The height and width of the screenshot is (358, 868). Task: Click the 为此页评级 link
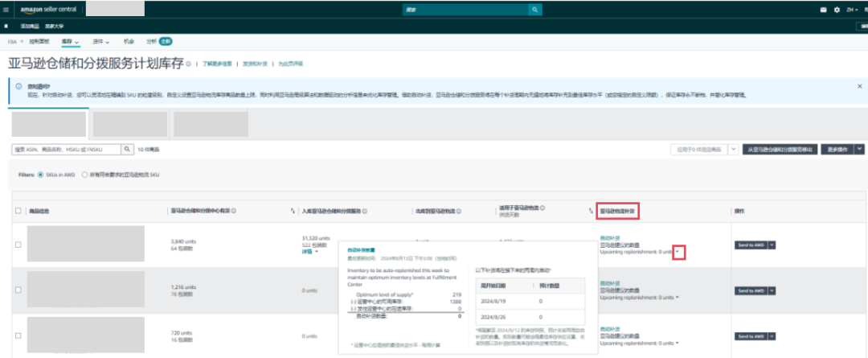click(290, 64)
